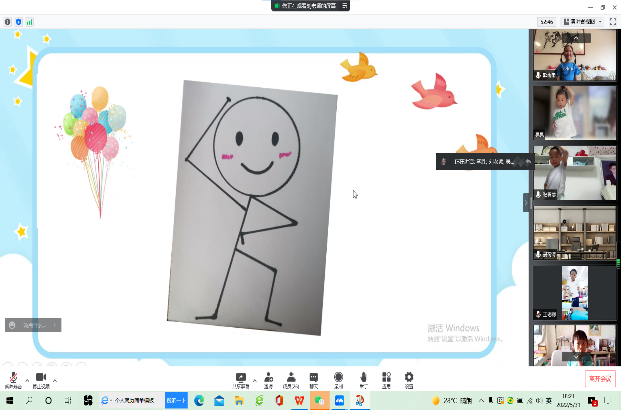Open the chat panel icon
The height and width of the screenshot is (410, 621).
(x=314, y=380)
